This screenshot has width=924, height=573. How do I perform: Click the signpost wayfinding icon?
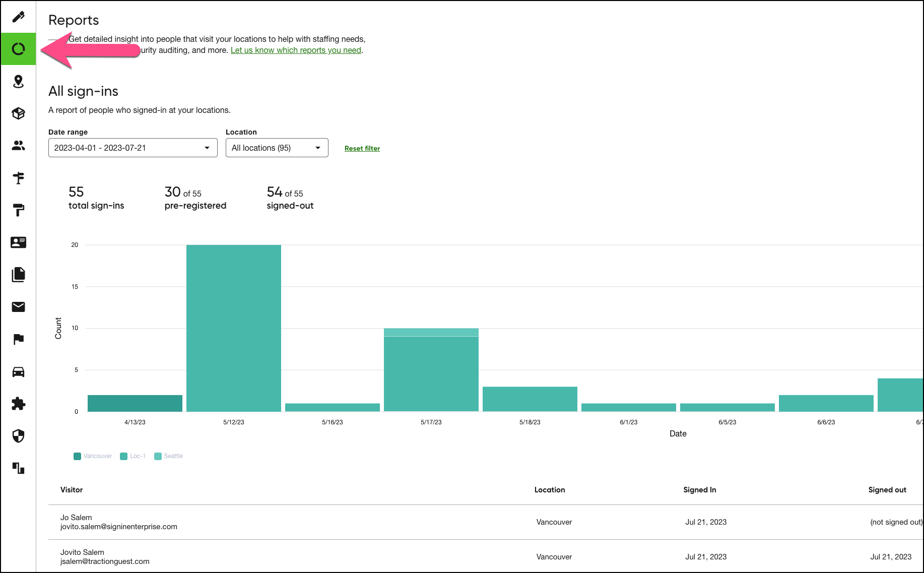(x=18, y=178)
